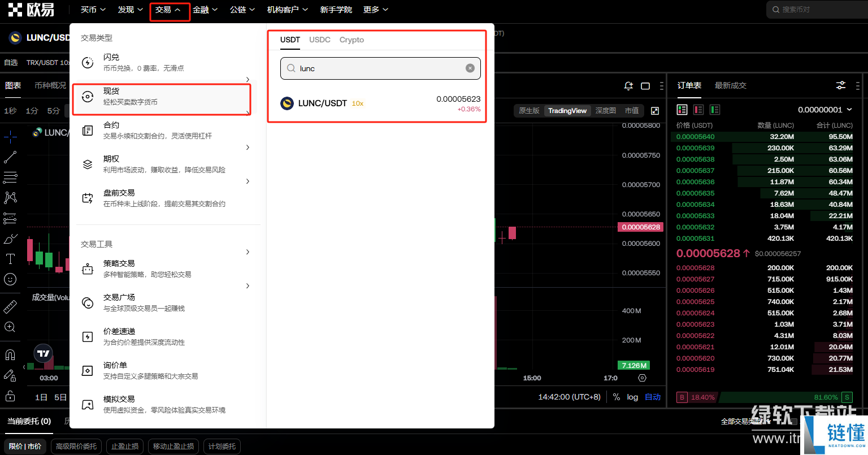Open the 公链 dropdown menu

coord(242,10)
